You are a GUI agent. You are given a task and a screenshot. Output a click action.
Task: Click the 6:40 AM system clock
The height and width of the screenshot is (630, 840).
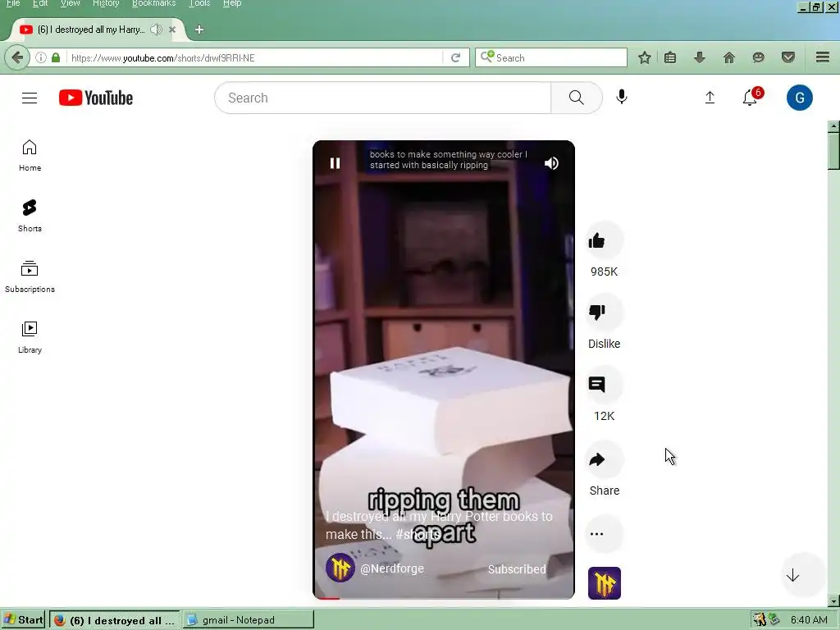click(x=809, y=620)
